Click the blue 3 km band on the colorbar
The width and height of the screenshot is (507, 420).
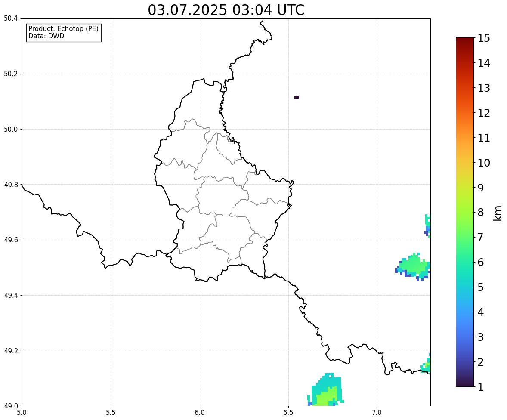[465, 337]
